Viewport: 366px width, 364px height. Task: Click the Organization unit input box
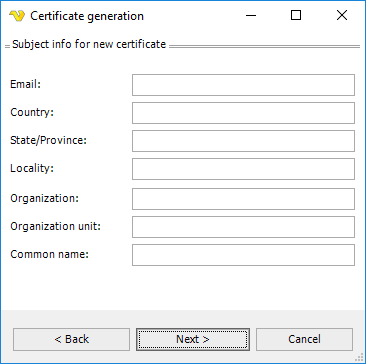pos(243,227)
